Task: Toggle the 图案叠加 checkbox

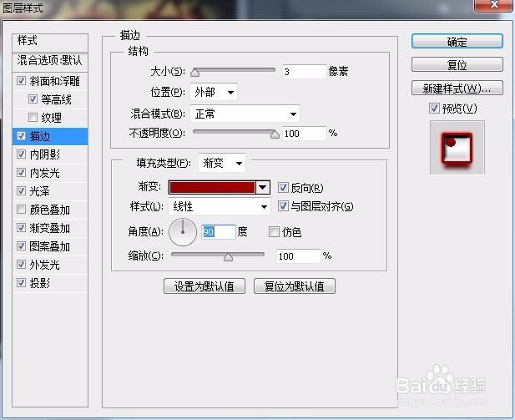Action: [22, 246]
